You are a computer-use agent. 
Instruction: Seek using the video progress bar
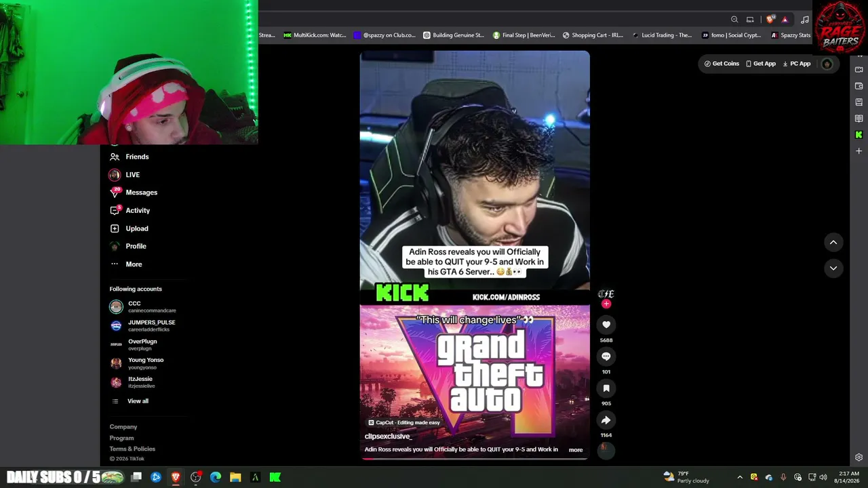pyautogui.click(x=475, y=459)
